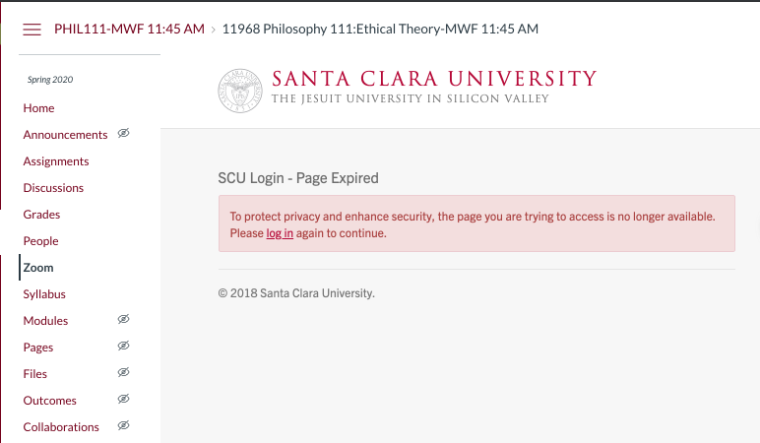Click the eye icon beside Files
This screenshot has height=443, width=760.
click(x=124, y=373)
